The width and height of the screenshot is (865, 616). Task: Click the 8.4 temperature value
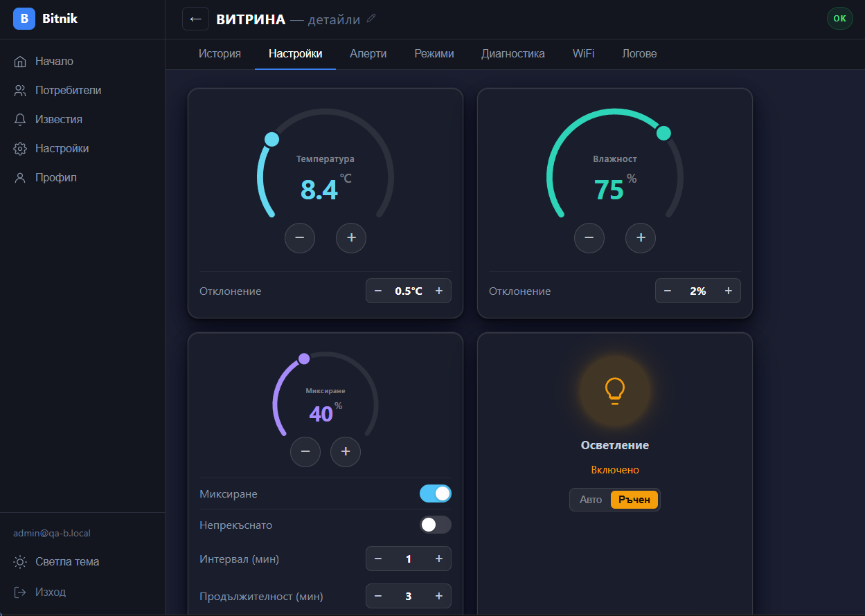click(x=319, y=190)
